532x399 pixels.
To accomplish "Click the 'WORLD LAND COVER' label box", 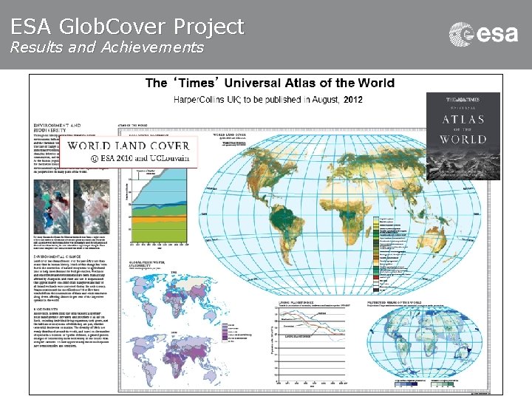I will (x=129, y=152).
